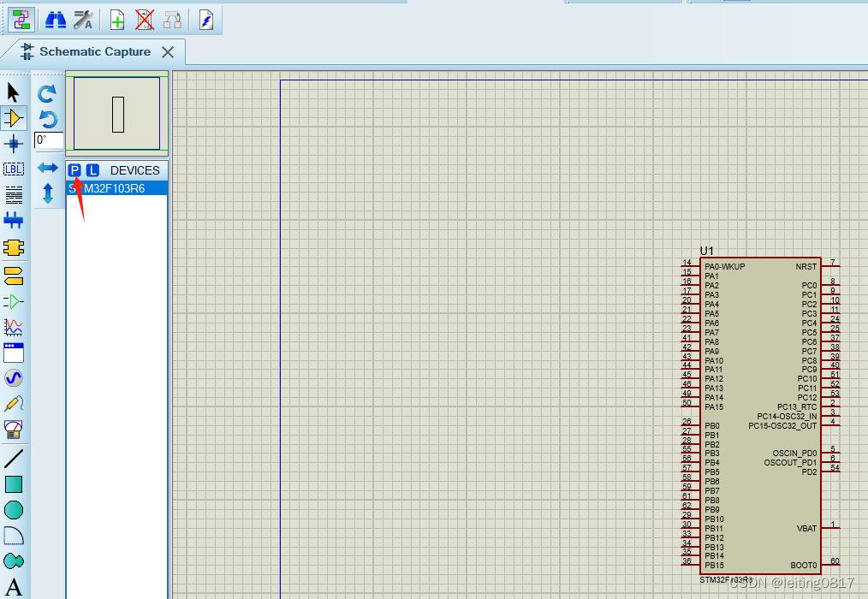Click P to pick devices from library
Image resolution: width=868 pixels, height=599 pixels.
click(x=74, y=170)
